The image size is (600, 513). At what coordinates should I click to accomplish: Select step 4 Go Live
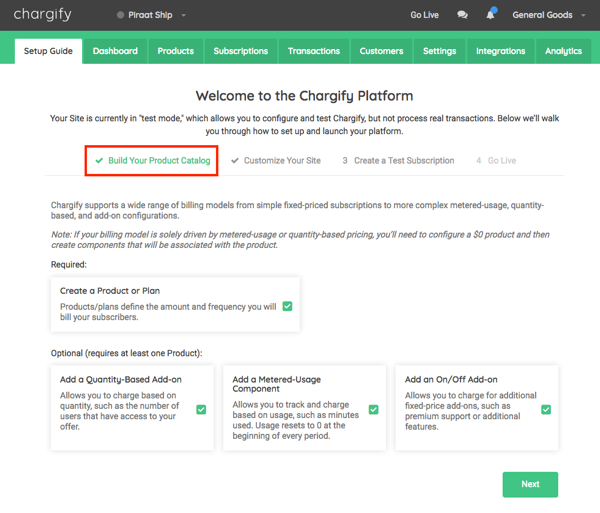point(496,161)
